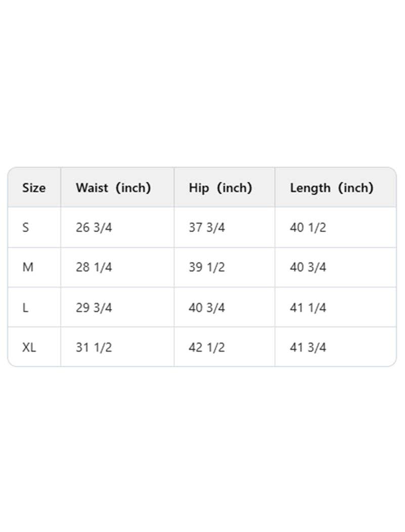Image resolution: width=405 pixels, height=532 pixels.
Task: Select the 42 1/2 hip cell
Action: coord(207,347)
